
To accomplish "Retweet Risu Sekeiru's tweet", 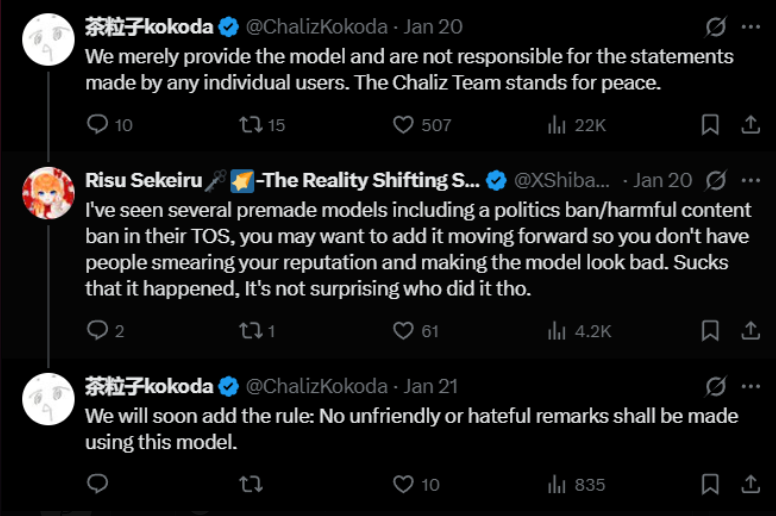I will (x=250, y=330).
